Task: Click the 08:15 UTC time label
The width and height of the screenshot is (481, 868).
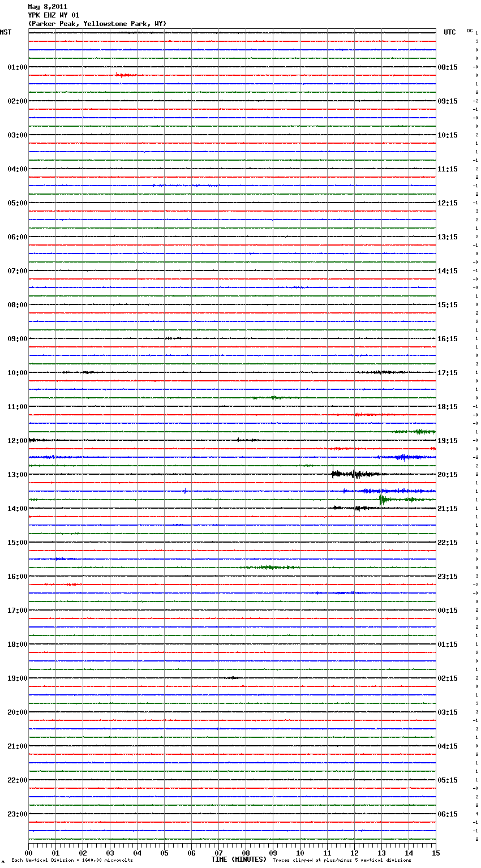Action: (x=448, y=67)
